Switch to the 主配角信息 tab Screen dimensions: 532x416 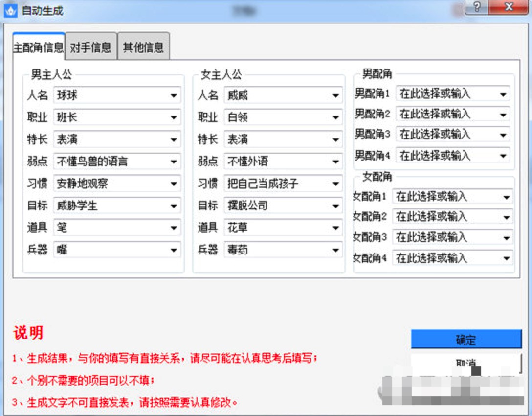(38, 47)
